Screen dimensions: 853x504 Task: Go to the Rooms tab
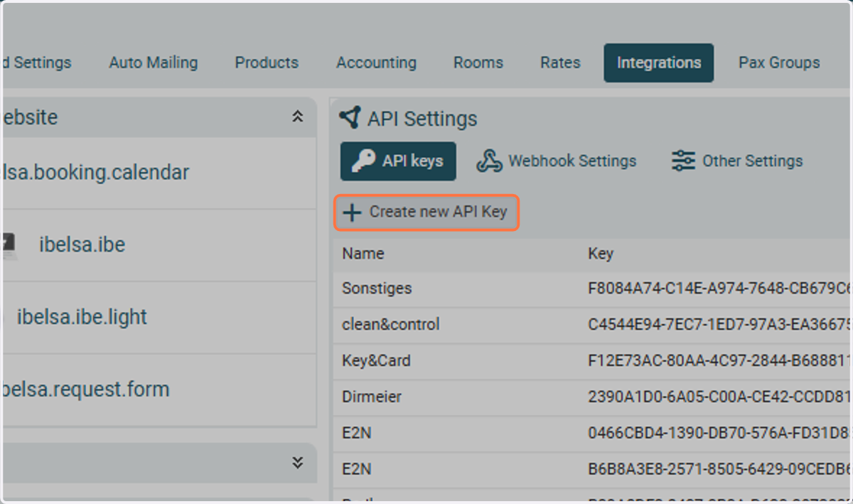pos(478,63)
